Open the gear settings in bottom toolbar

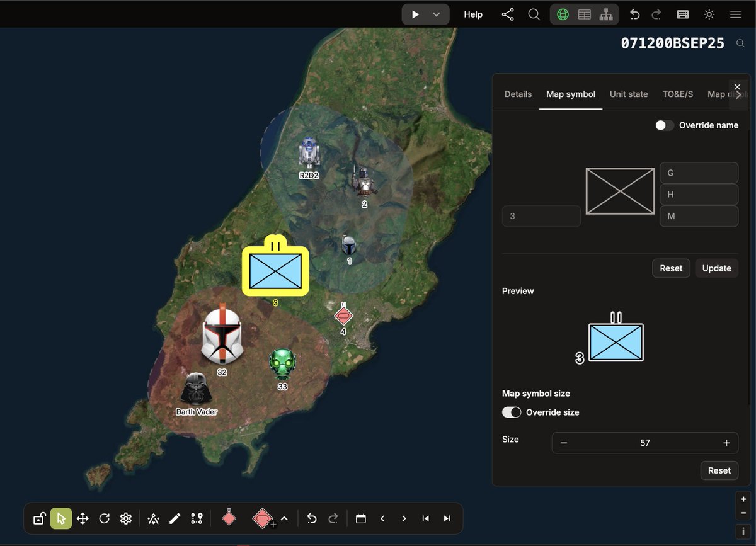pyautogui.click(x=126, y=518)
